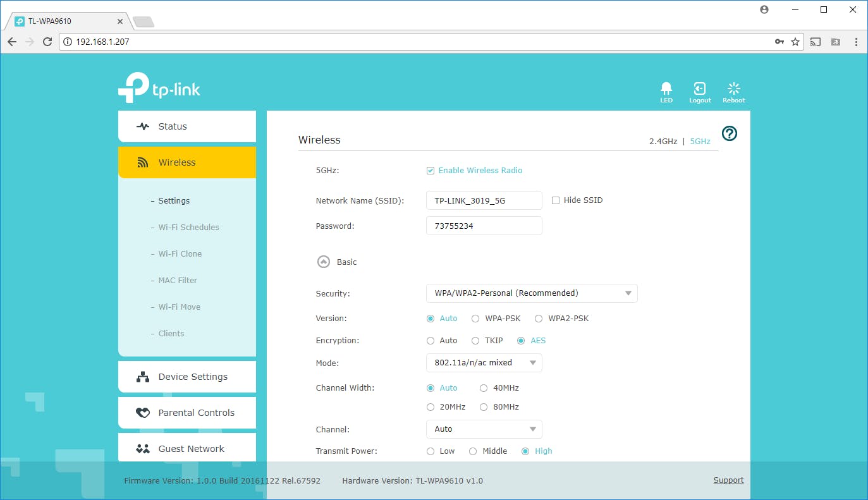Open Clients submenu item
This screenshot has height=500, width=868.
click(x=171, y=334)
